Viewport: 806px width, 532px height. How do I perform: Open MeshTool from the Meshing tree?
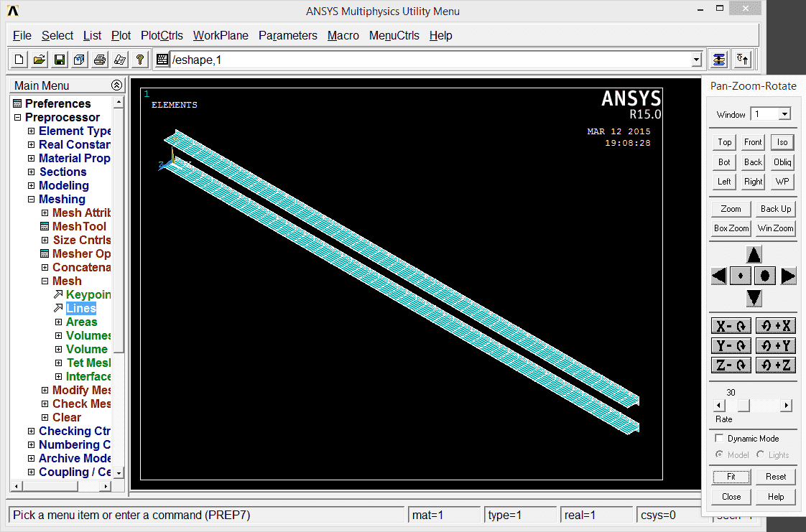coord(79,226)
